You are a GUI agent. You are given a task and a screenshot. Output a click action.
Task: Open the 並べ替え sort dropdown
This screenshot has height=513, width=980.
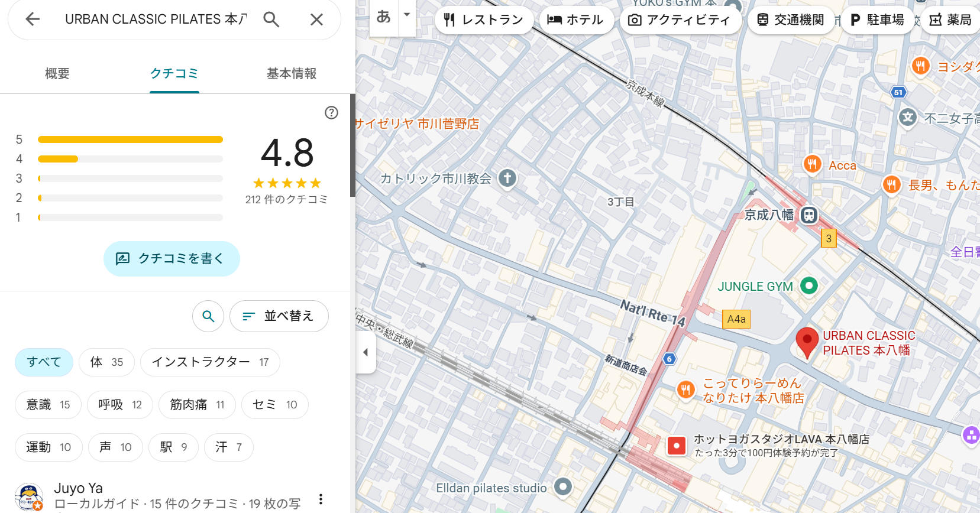pyautogui.click(x=279, y=316)
